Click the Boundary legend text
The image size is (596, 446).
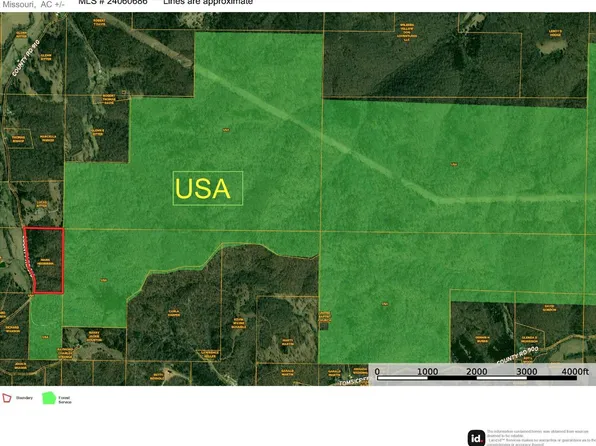24,398
